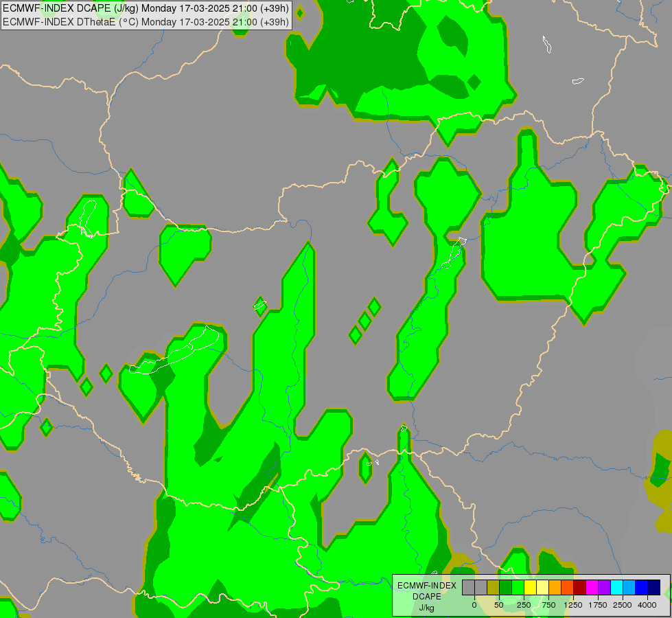This screenshot has height=618, width=672.
Task: Click the 'DCAPE' word inside the legend box
Action: pyautogui.click(x=427, y=597)
